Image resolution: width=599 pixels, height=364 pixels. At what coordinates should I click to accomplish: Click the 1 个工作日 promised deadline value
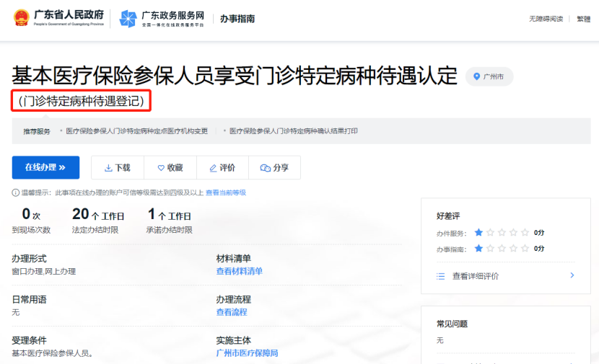169,214
